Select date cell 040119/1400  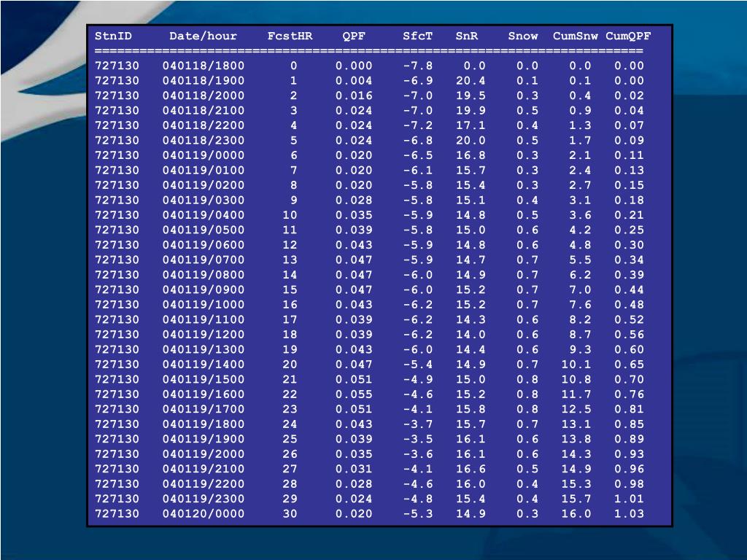[x=204, y=365]
